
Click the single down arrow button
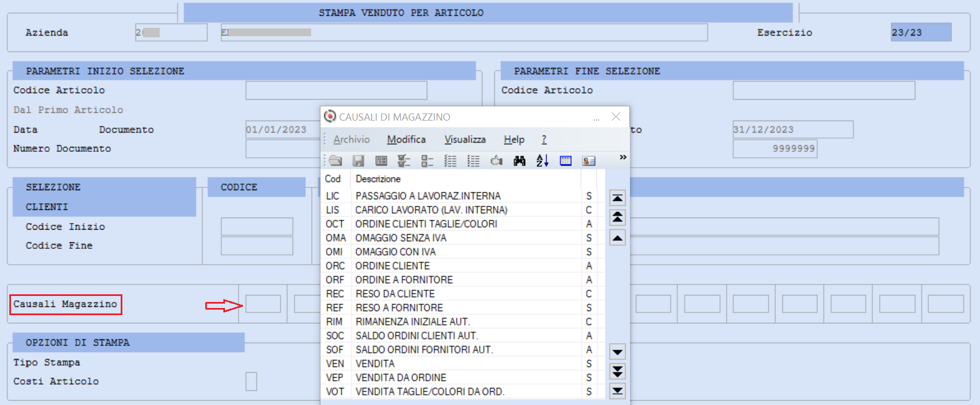[x=617, y=352]
